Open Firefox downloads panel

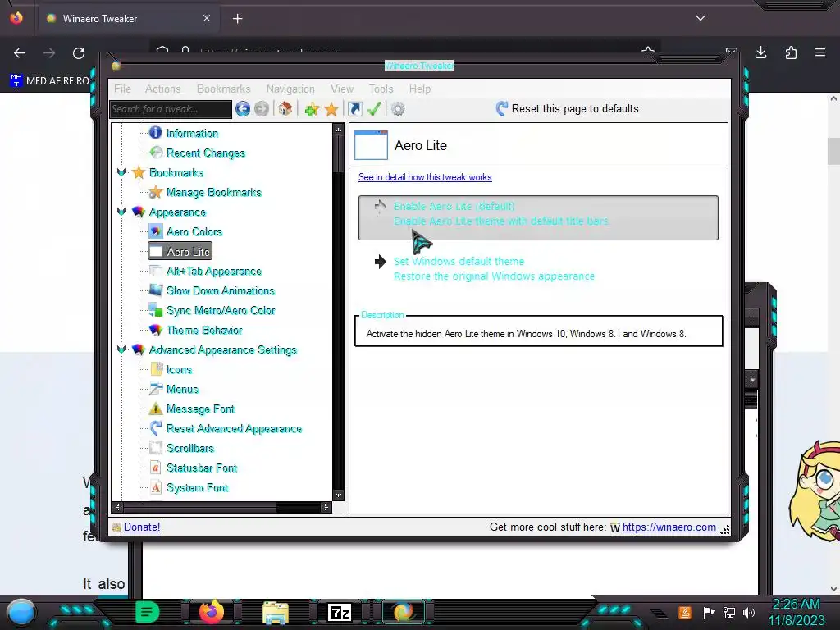(x=760, y=52)
